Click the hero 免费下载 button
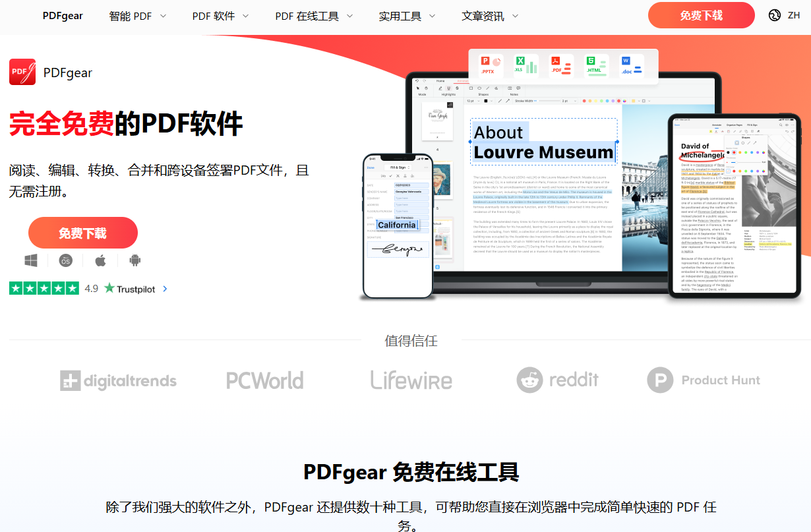811x532 pixels. 83,233
